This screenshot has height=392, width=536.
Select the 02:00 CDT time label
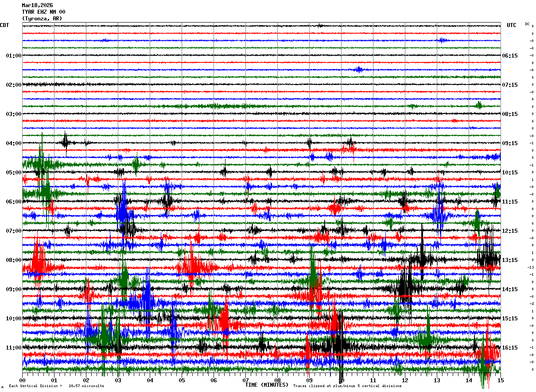point(14,85)
